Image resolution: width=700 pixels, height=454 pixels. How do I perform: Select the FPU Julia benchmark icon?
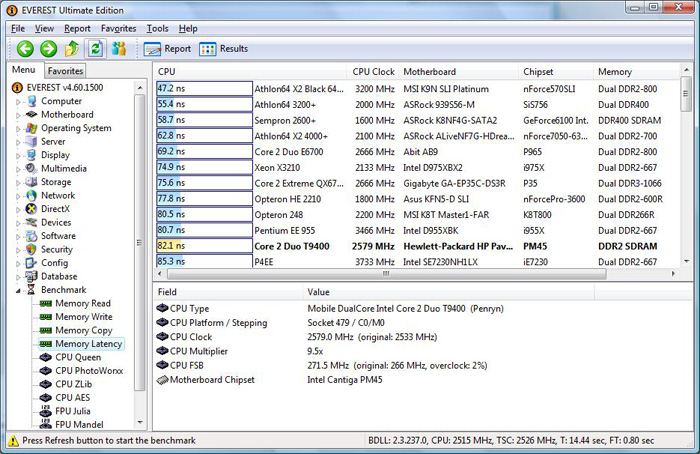(x=46, y=411)
